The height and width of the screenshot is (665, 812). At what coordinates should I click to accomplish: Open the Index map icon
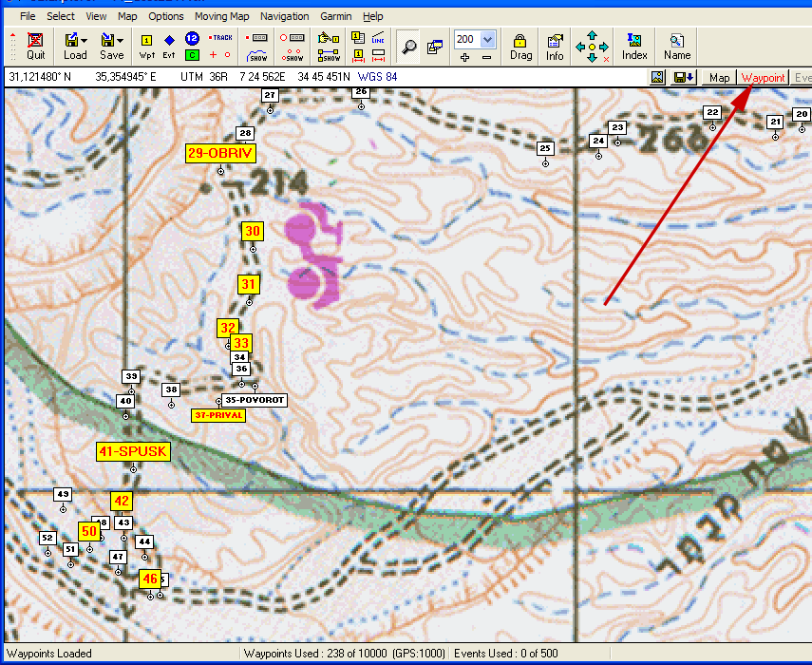tap(634, 47)
